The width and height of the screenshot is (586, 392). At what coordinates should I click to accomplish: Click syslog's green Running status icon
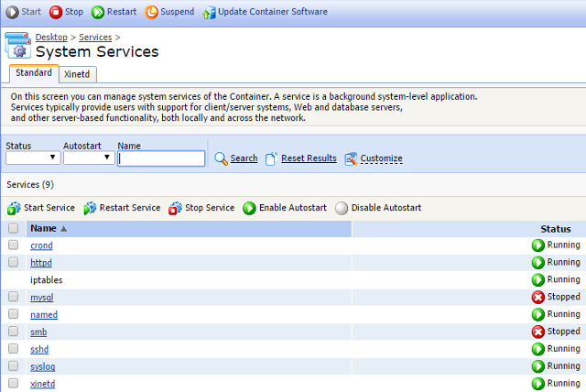[537, 366]
